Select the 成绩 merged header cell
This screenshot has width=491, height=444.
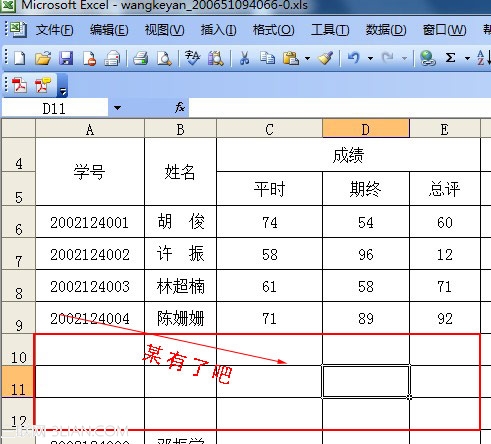348,155
